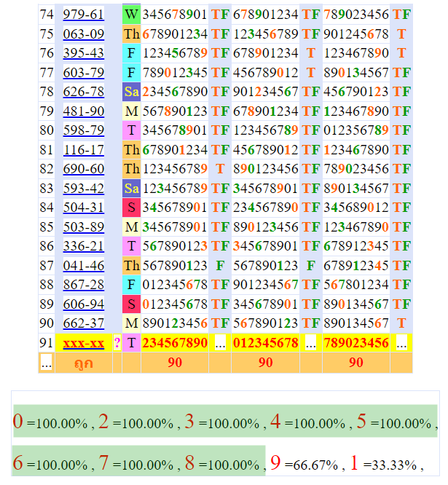Click the middle 90 total in the summary row
Screen dimensions: 448x485
pos(265,363)
